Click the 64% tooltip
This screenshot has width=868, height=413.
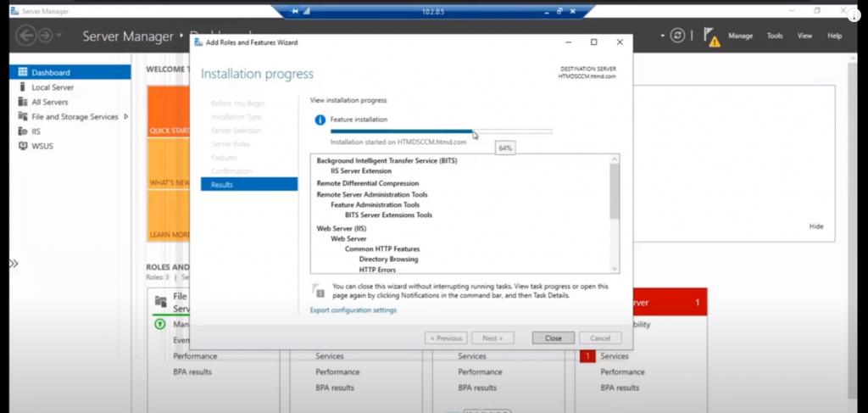click(x=505, y=148)
